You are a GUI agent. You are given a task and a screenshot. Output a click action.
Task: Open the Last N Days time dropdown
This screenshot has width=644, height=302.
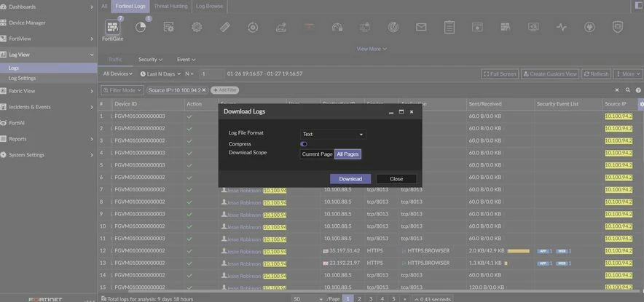tap(160, 73)
